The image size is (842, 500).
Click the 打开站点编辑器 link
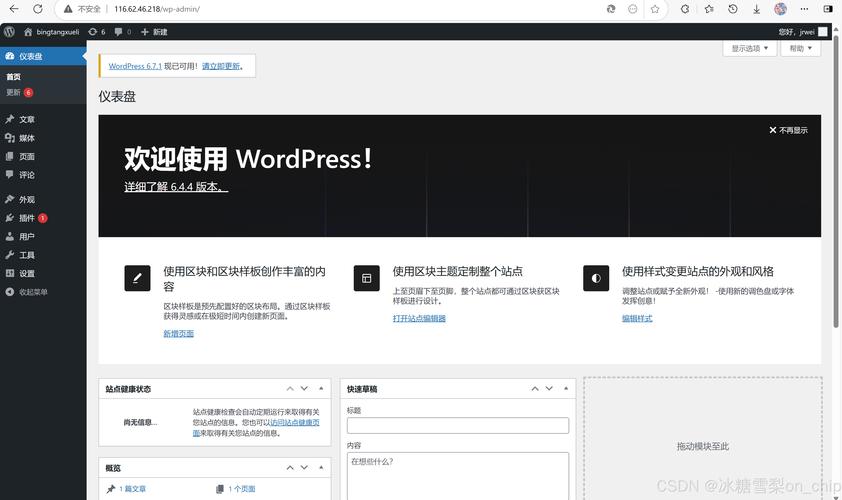click(x=419, y=318)
